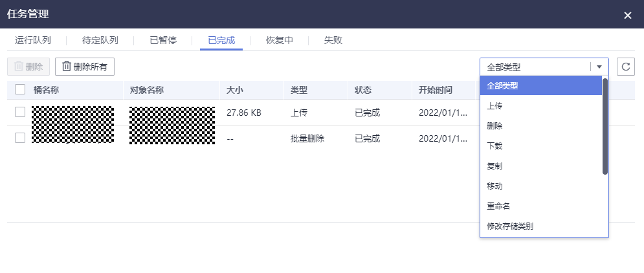Click the 27.86 KB size cell
The height and width of the screenshot is (273, 644).
click(x=244, y=113)
